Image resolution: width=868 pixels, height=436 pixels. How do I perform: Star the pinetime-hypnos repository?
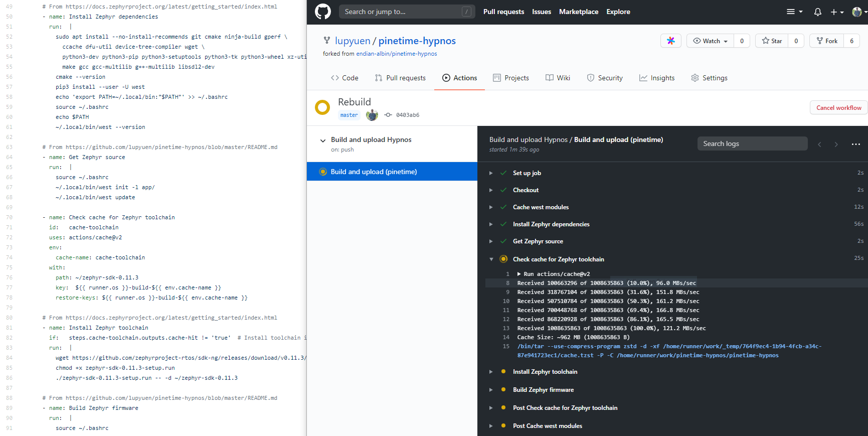tap(772, 41)
